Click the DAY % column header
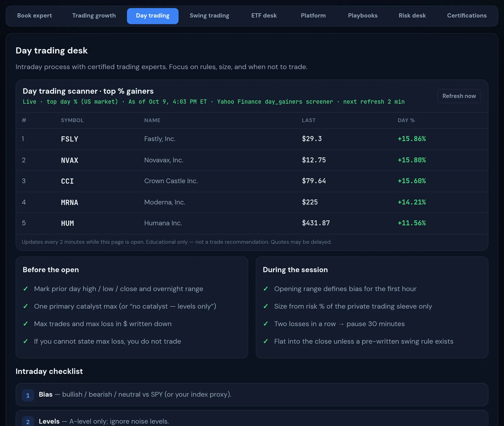Screen dimensions: 504x426 [x=406, y=120]
